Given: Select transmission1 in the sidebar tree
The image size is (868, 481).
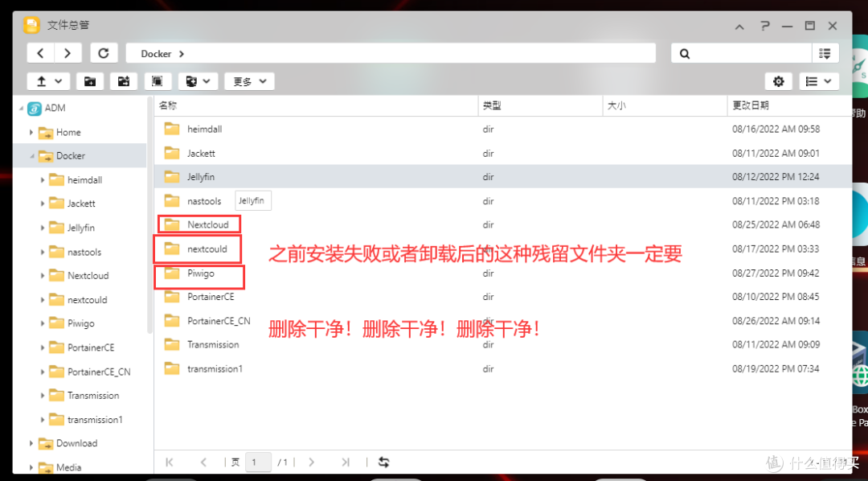Looking at the screenshot, I should [95, 420].
